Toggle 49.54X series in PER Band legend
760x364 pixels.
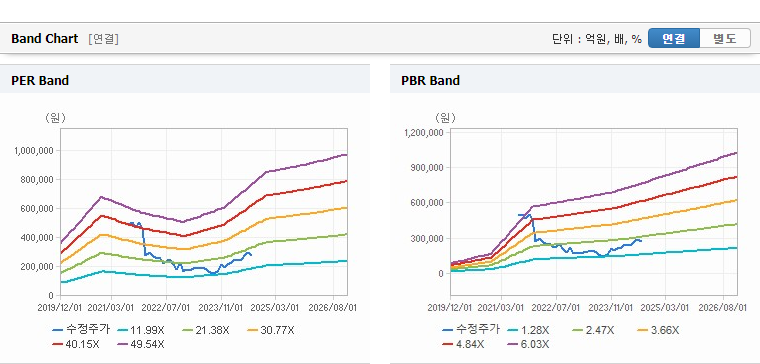click(141, 344)
